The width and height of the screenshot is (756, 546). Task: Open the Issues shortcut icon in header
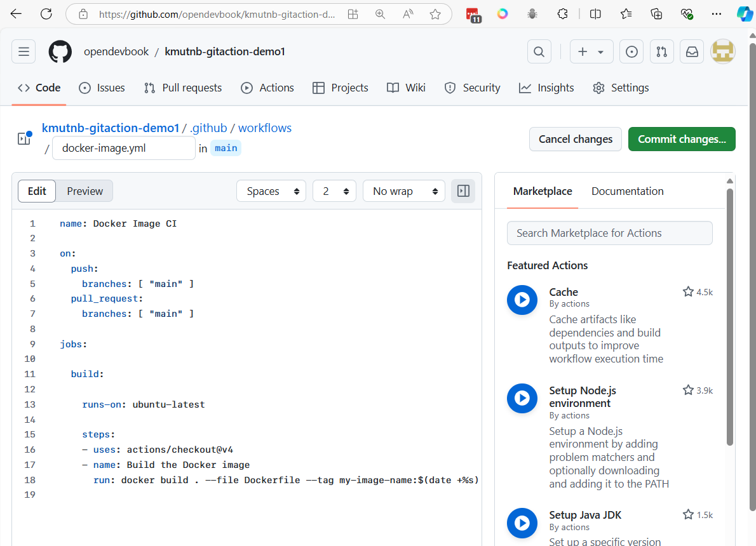pos(631,51)
